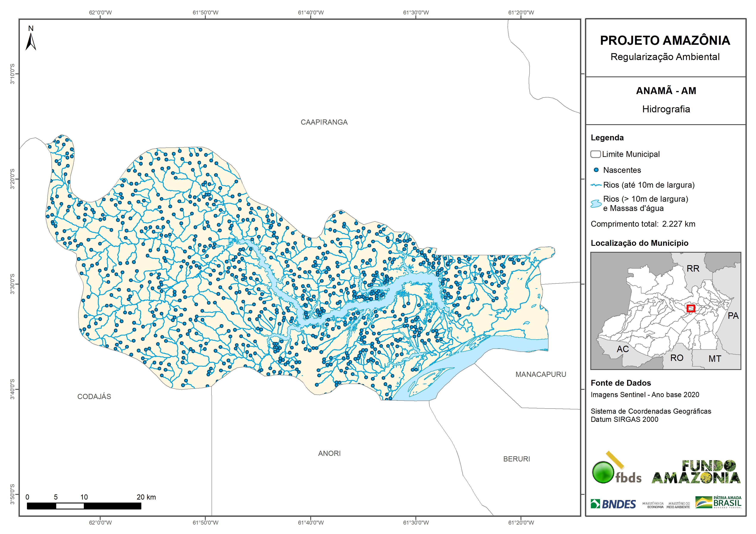Click the RR state label on inset map

[693, 268]
